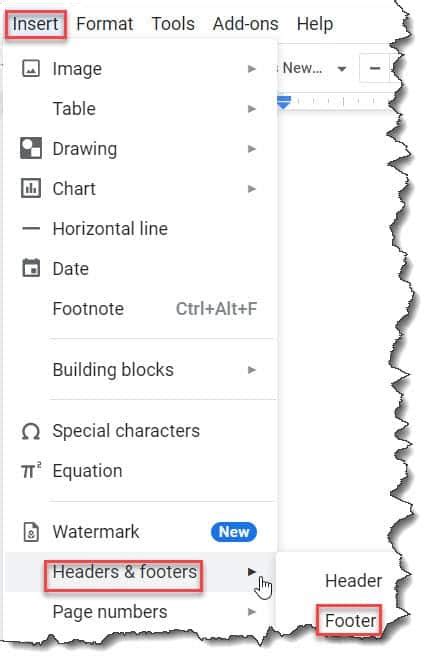Click the Special characters omega icon
434x670 pixels.
click(x=31, y=431)
